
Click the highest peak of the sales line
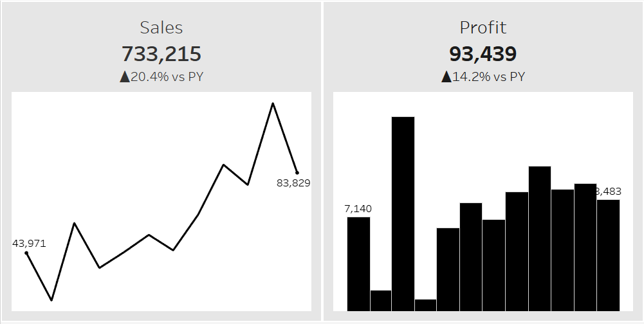pyautogui.click(x=273, y=104)
